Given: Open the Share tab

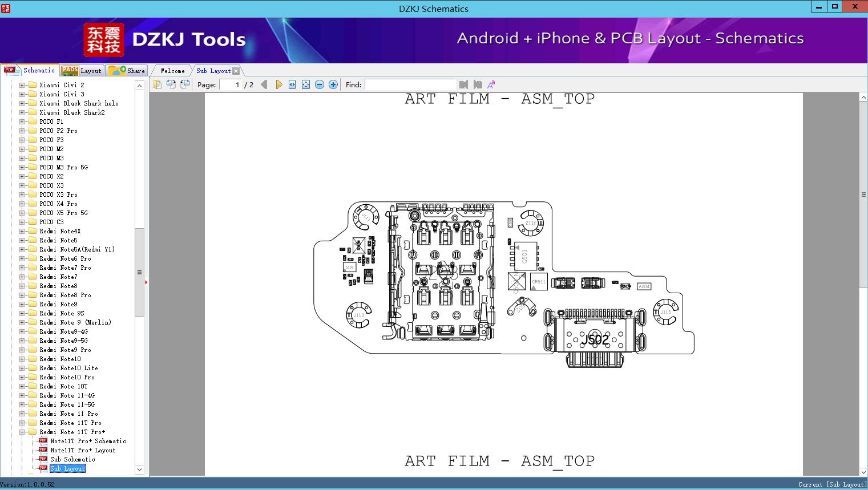Looking at the screenshot, I should coord(127,71).
